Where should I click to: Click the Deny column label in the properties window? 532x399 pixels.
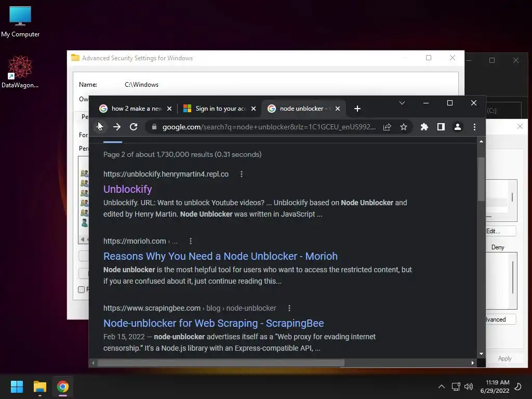tap(498, 247)
